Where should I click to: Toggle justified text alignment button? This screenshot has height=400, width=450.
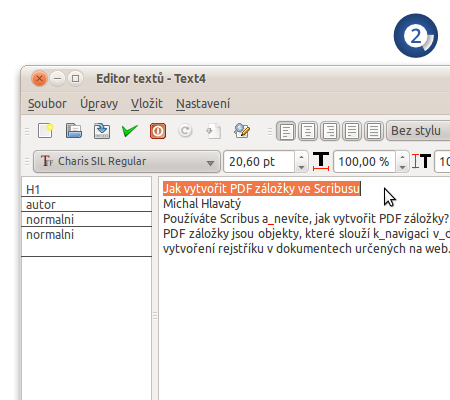(352, 131)
